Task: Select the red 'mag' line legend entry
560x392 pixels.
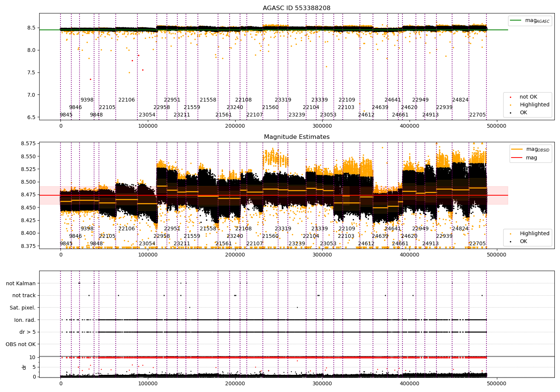Action: 525,158
